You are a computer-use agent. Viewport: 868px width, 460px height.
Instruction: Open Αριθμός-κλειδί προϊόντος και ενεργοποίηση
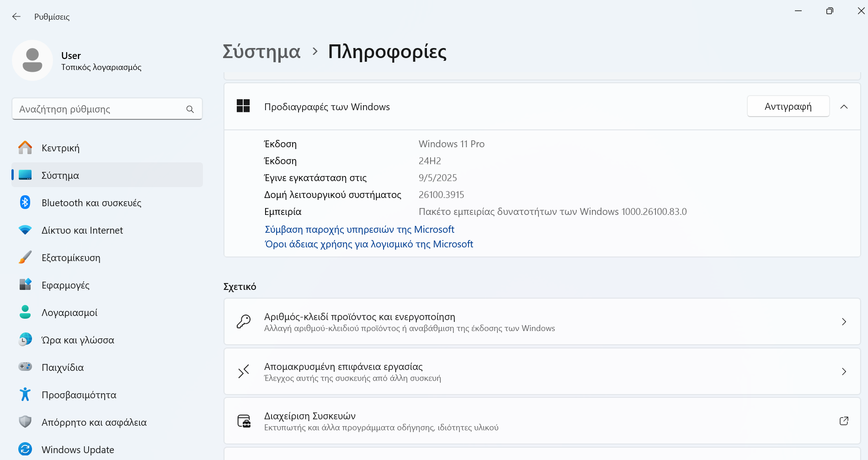[x=542, y=322]
